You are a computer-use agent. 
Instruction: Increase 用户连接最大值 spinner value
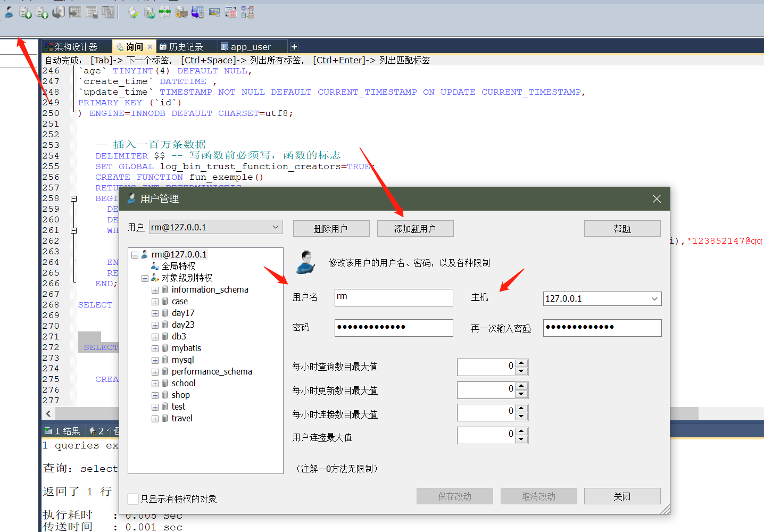(521, 431)
